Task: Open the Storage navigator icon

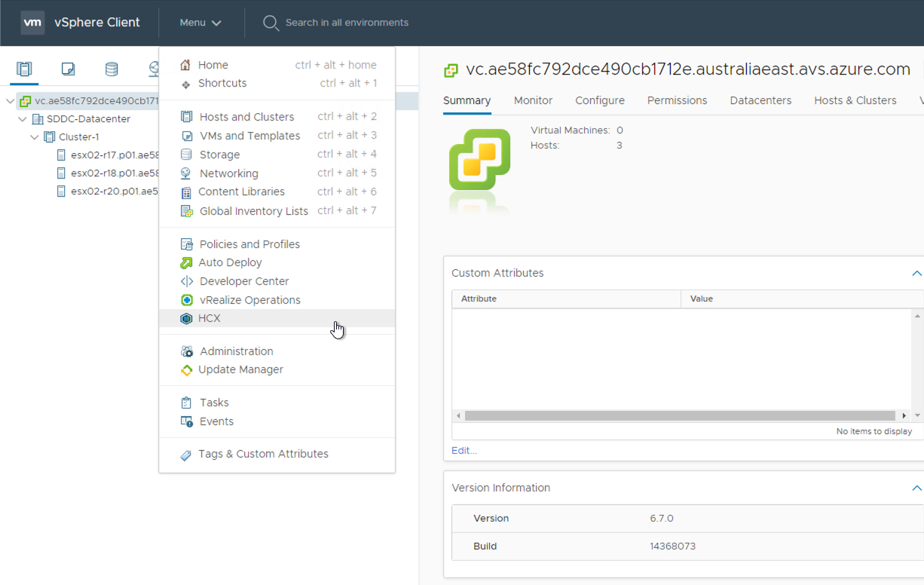Action: pos(112,69)
